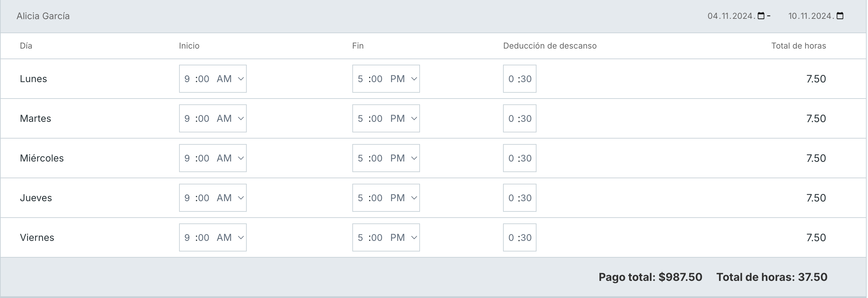
Task: Open the start date calendar picker icon
Action: tap(761, 16)
